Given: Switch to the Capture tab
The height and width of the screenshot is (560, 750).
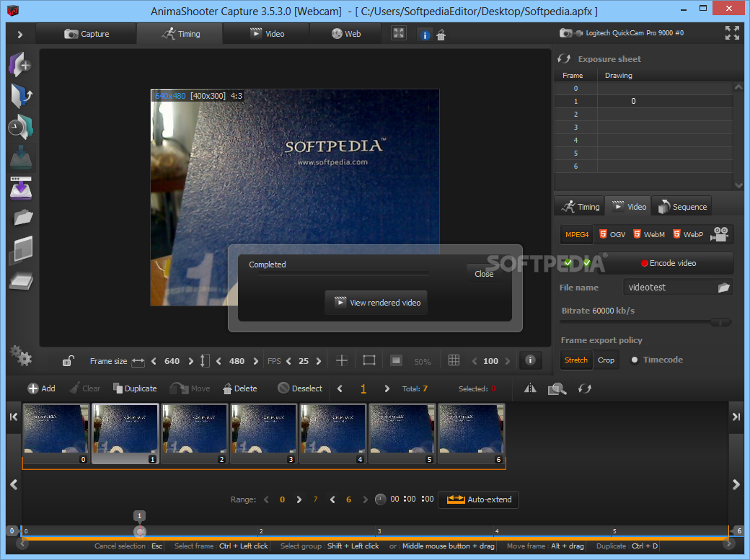Looking at the screenshot, I should [86, 33].
